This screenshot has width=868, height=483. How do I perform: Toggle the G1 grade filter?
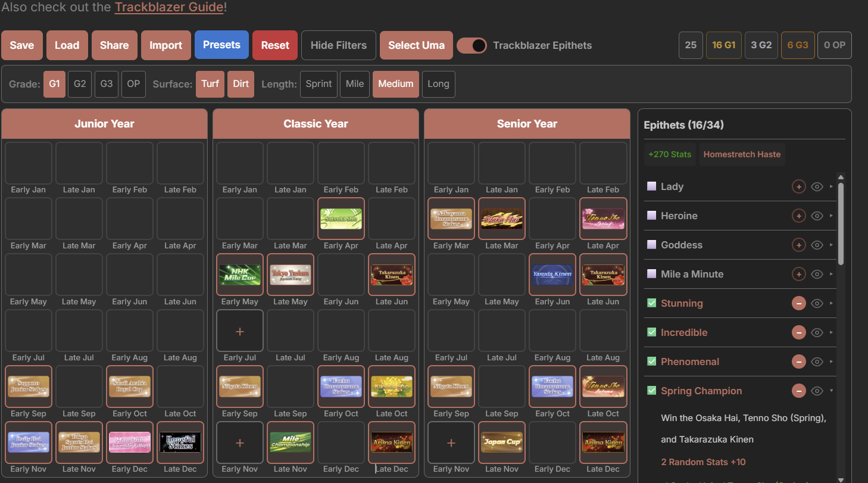[x=54, y=84]
